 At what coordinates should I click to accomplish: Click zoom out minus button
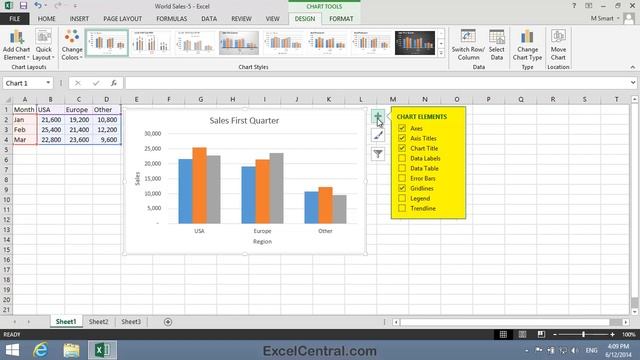(x=555, y=334)
